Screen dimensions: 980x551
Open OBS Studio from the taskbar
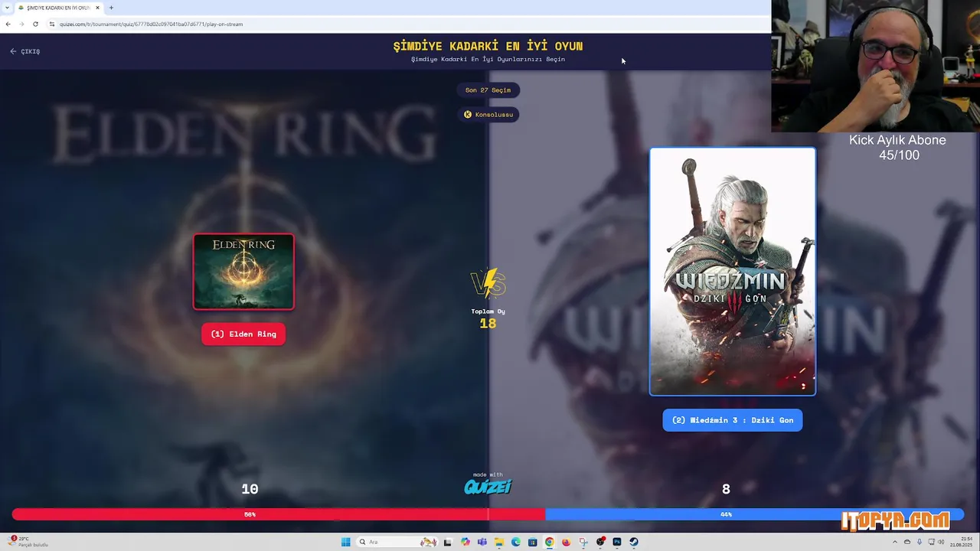click(600, 542)
